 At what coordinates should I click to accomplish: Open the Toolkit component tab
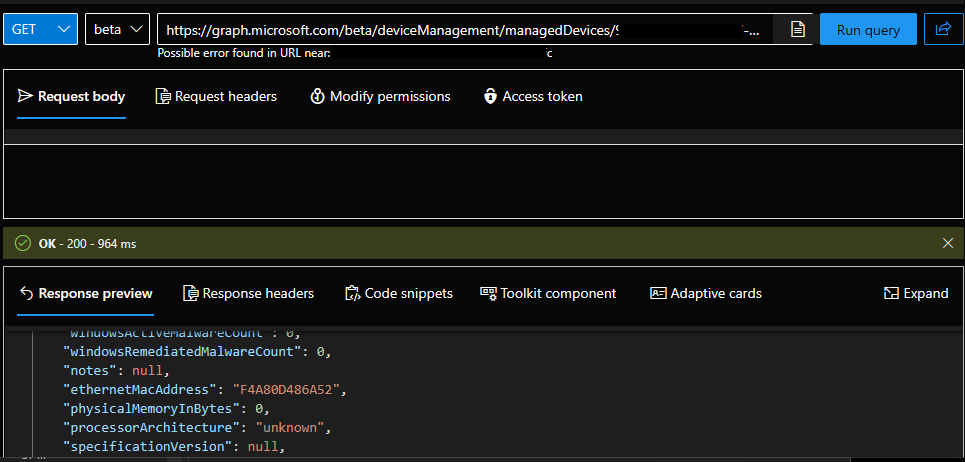tap(548, 293)
